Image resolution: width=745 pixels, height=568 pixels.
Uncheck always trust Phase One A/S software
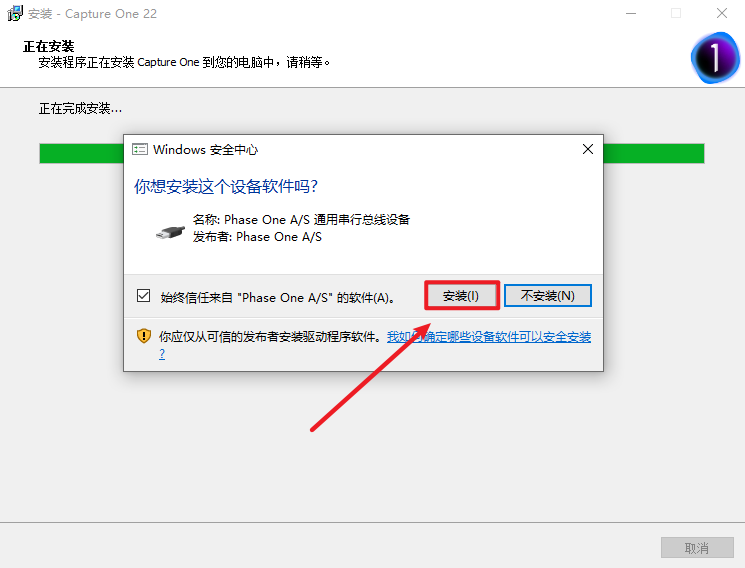pyautogui.click(x=143, y=296)
